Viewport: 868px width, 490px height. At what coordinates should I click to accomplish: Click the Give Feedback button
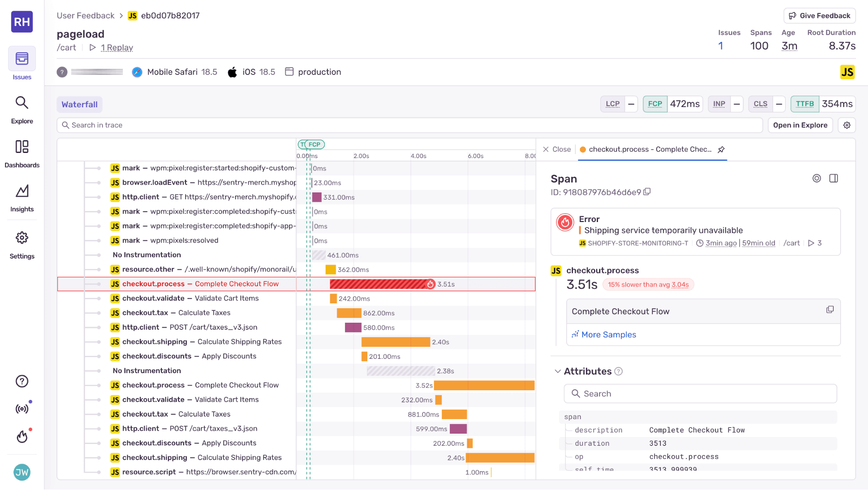point(818,15)
